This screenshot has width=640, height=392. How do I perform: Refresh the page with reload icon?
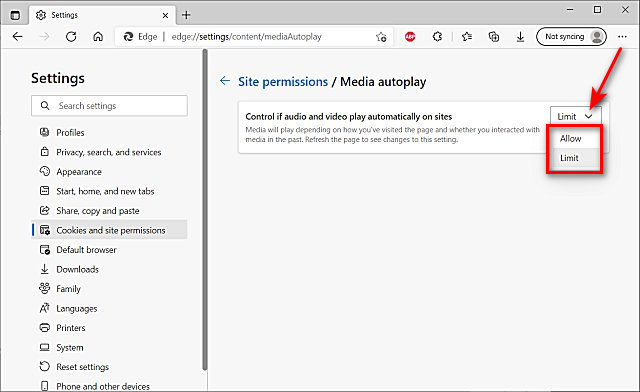[71, 37]
